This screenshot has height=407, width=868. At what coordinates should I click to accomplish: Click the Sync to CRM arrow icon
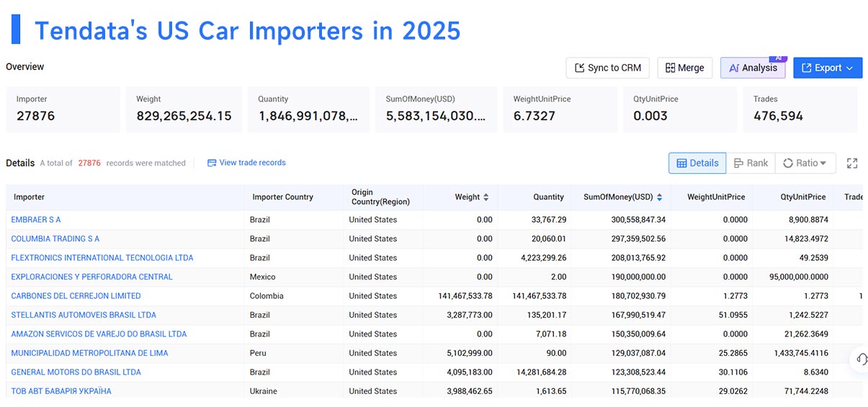click(579, 68)
